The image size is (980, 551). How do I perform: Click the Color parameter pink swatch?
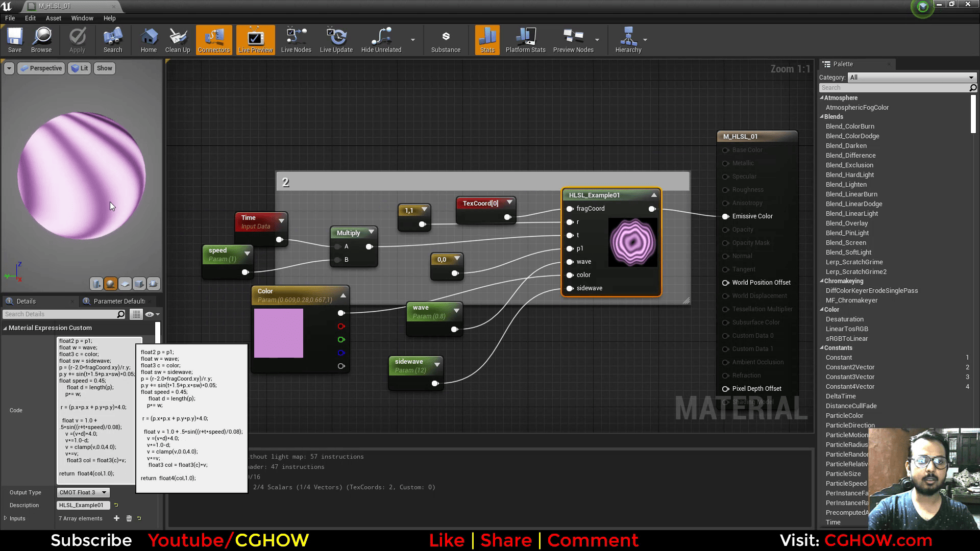click(x=279, y=333)
